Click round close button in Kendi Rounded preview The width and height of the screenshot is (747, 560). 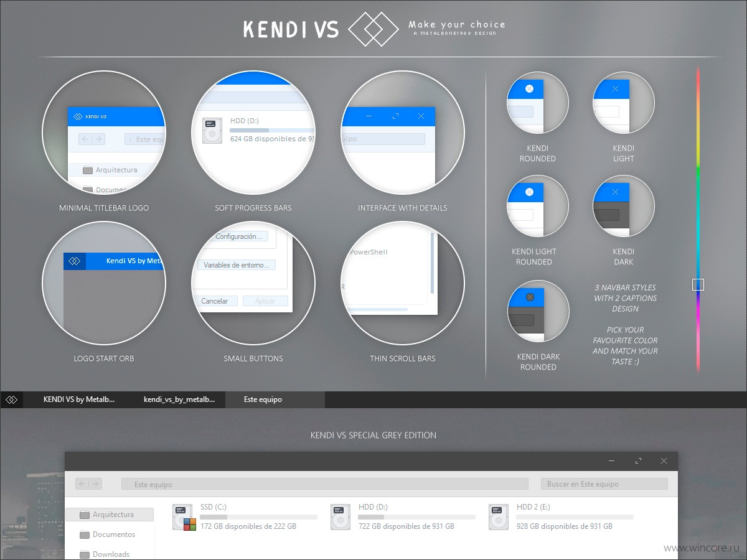pos(529,89)
